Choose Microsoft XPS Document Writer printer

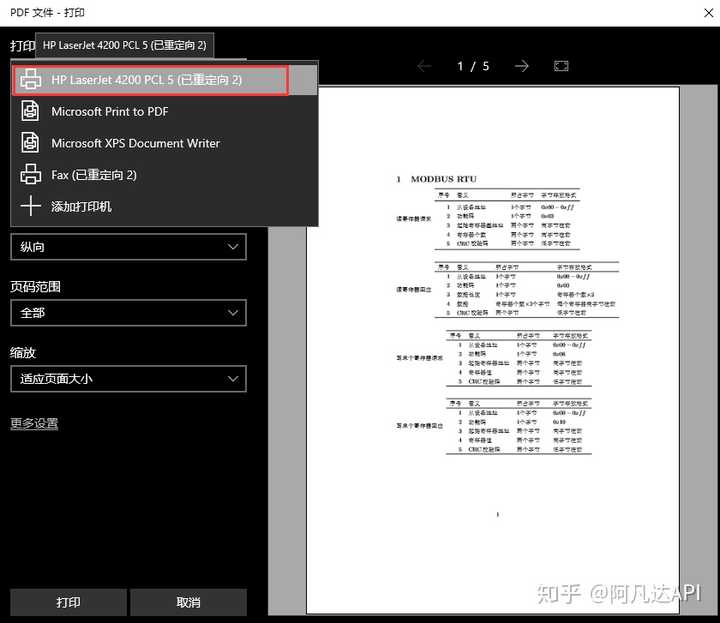pyautogui.click(x=164, y=143)
